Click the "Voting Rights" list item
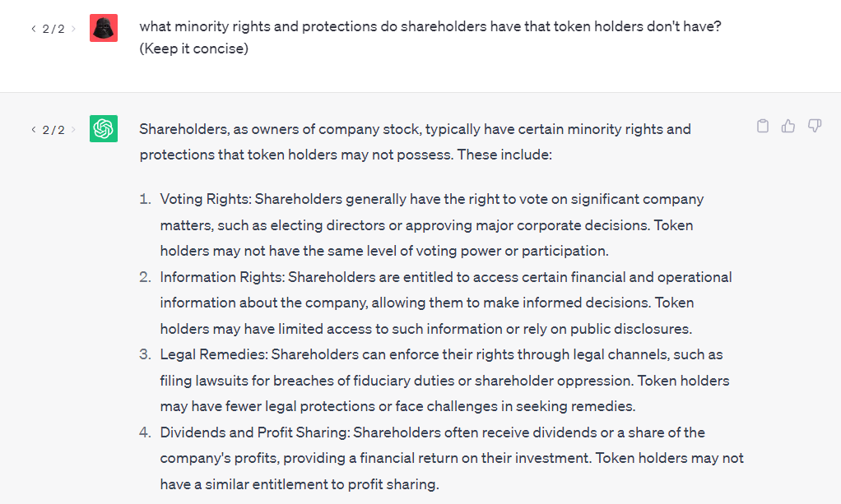841x504 pixels. pyautogui.click(x=432, y=224)
